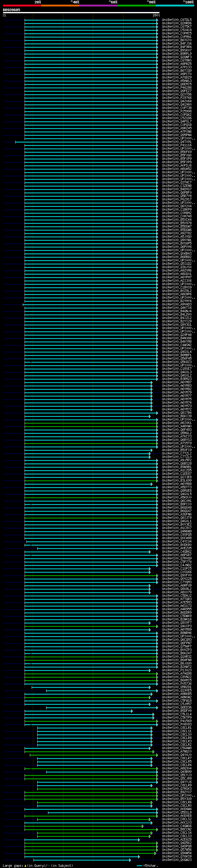Click the UniRef100_P41569 label
Image resolution: width=197 pixels, height=868 pixels.
[x=177, y=721]
